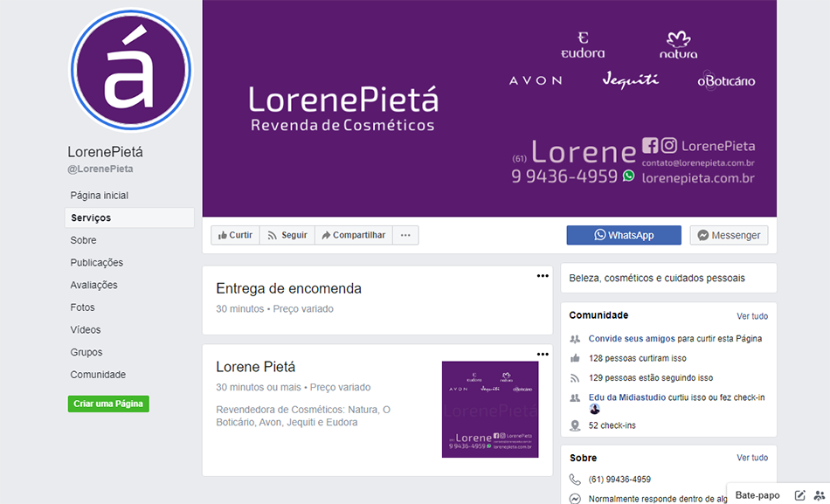The height and width of the screenshot is (504, 830).
Task: Expand the more-actions menu beside Compartilhar
Action: [405, 235]
